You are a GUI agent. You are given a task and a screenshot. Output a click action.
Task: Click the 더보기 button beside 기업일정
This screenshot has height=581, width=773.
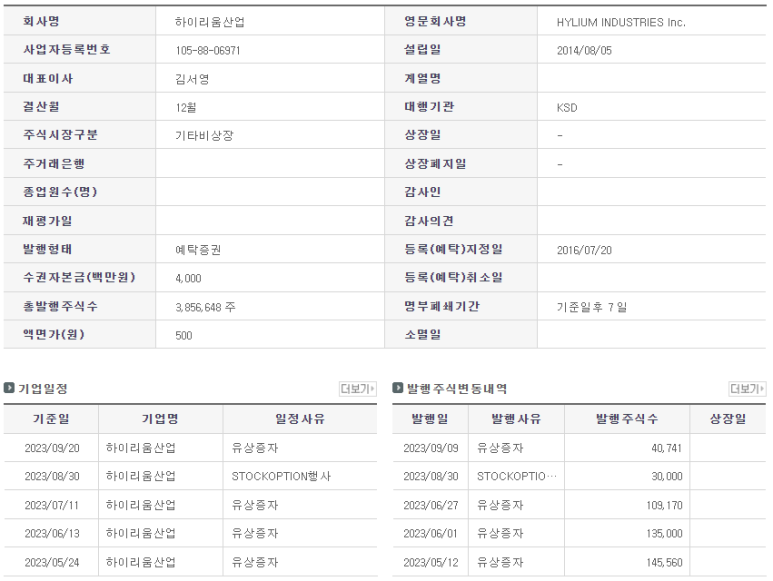coord(358,389)
